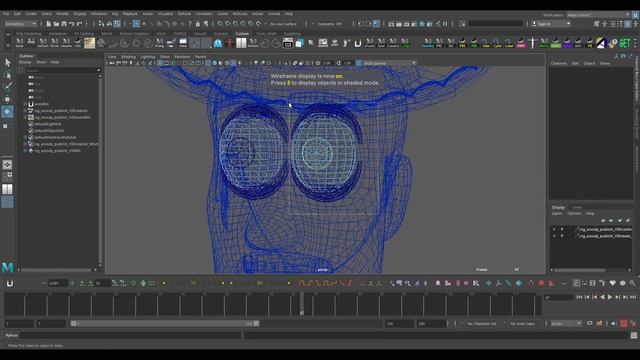Toggle the mute sound speaker icon
This screenshot has height=360, width=640.
click(x=613, y=324)
